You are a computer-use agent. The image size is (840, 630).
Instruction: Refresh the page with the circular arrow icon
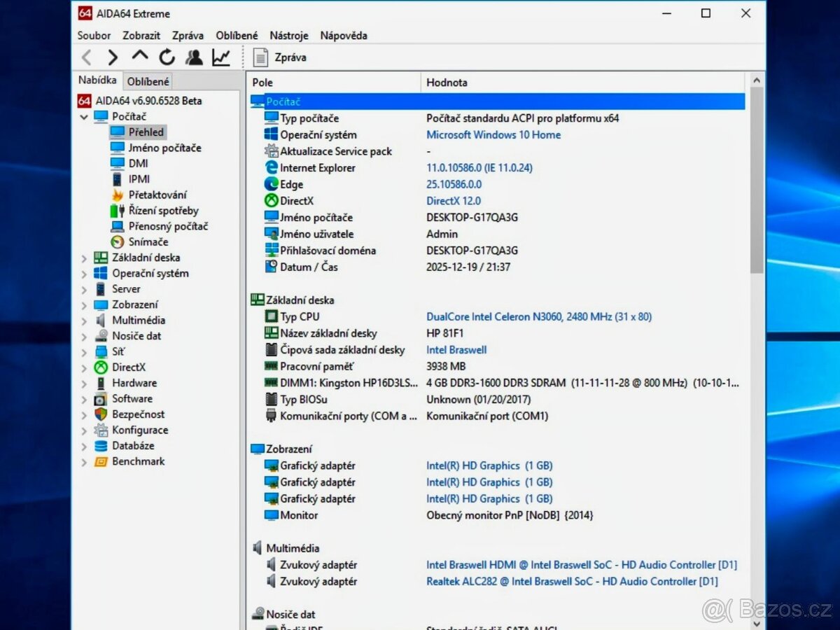coord(167,57)
